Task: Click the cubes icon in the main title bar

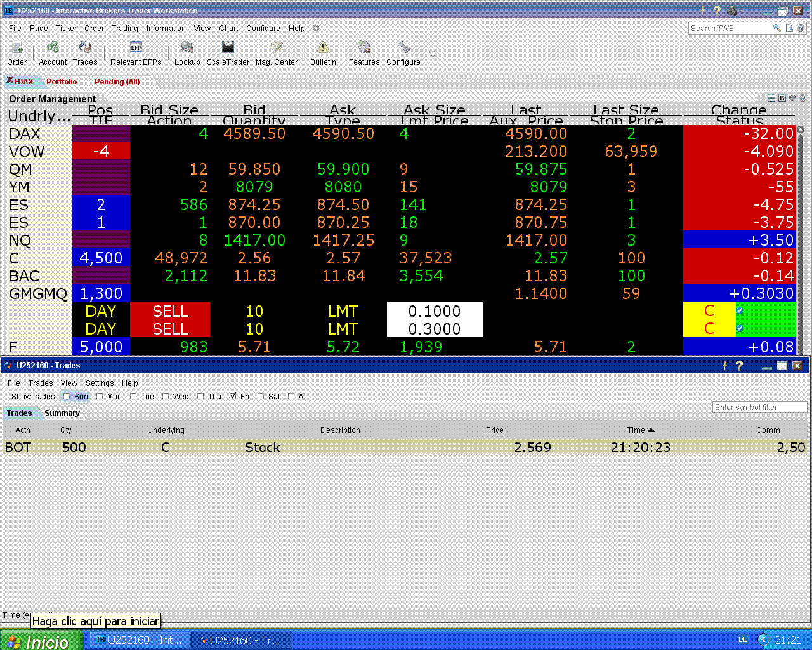Action: coord(733,11)
